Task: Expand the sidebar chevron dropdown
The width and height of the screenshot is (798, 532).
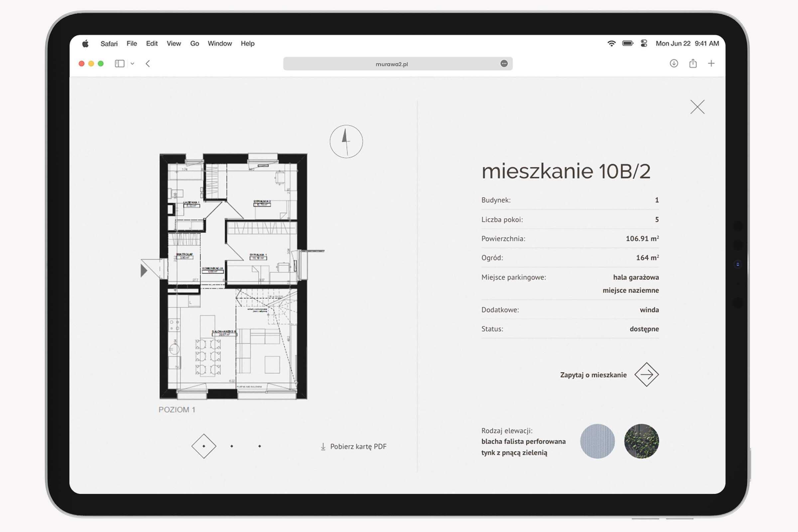Action: coord(132,64)
